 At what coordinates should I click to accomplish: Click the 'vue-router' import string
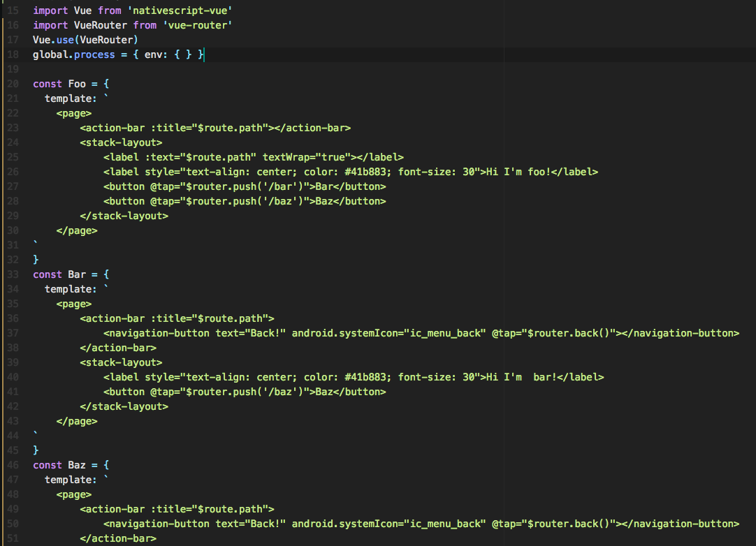point(197,25)
